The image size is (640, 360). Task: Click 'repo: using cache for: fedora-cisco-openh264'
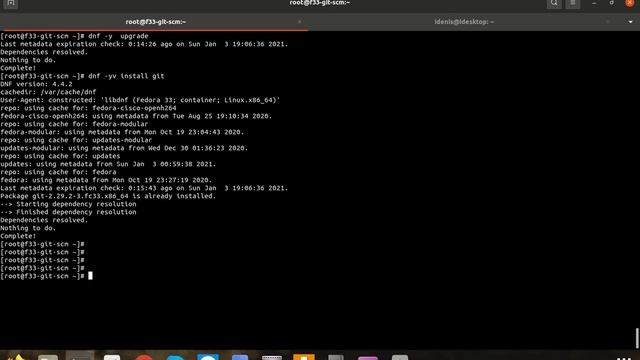[x=88, y=108]
